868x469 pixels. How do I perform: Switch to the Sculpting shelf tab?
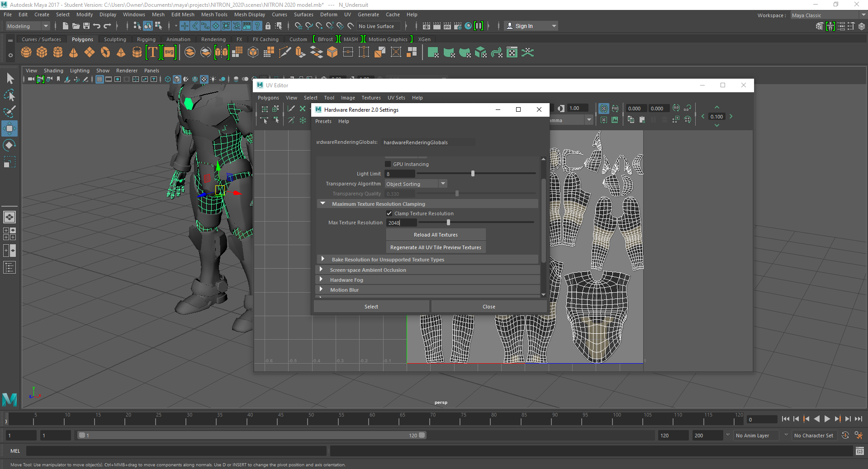click(114, 39)
